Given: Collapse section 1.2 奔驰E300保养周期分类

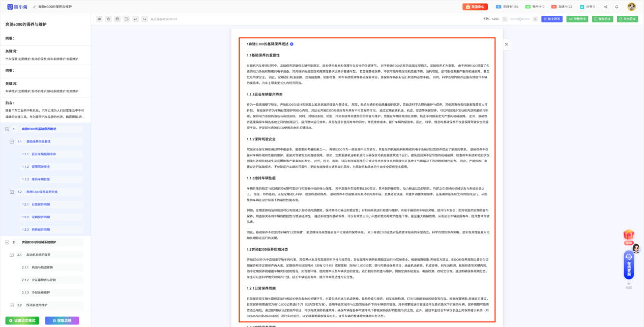Looking at the screenshot, I should [x=12, y=192].
